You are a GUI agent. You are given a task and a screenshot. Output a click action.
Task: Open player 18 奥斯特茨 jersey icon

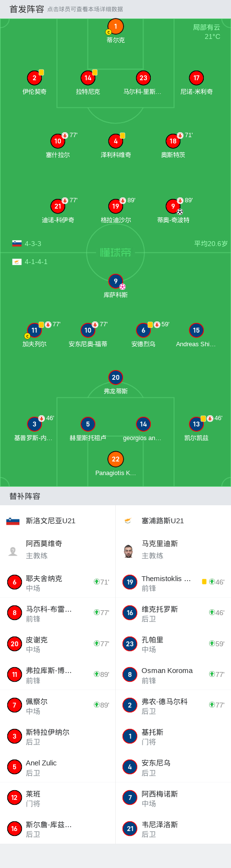pyautogui.click(x=173, y=141)
